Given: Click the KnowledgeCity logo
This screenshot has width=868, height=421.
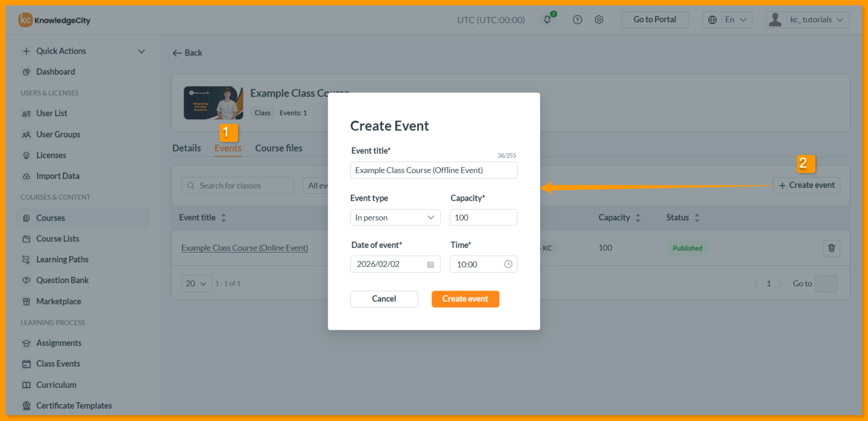Looking at the screenshot, I should (x=54, y=20).
